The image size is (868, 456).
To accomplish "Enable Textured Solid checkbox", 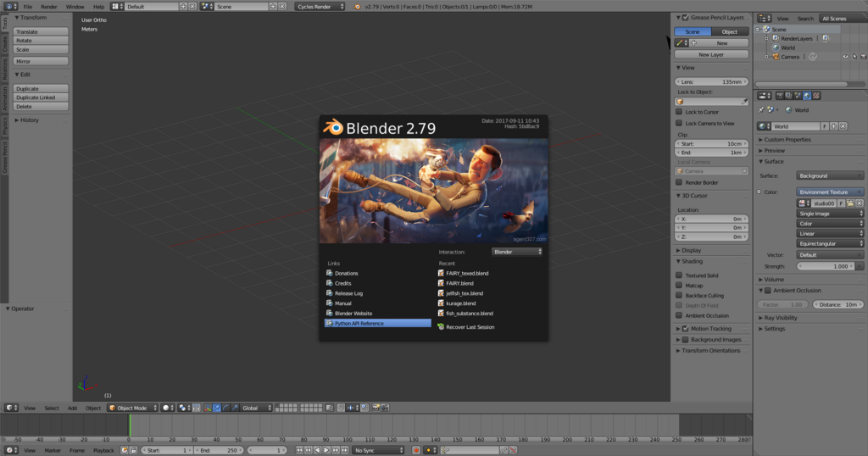I will tap(679, 275).
